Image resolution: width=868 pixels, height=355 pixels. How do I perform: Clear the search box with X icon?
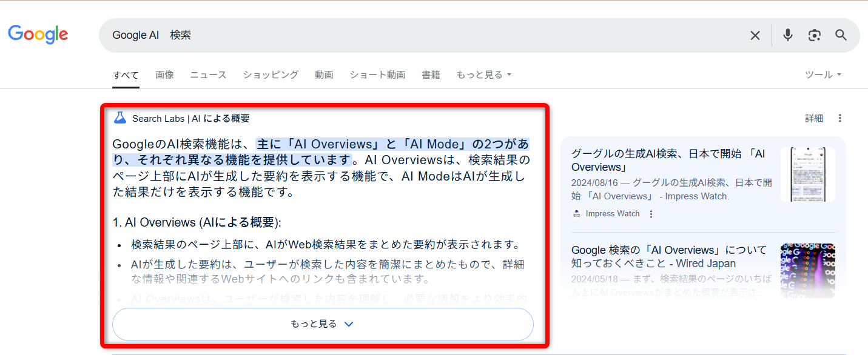point(755,36)
